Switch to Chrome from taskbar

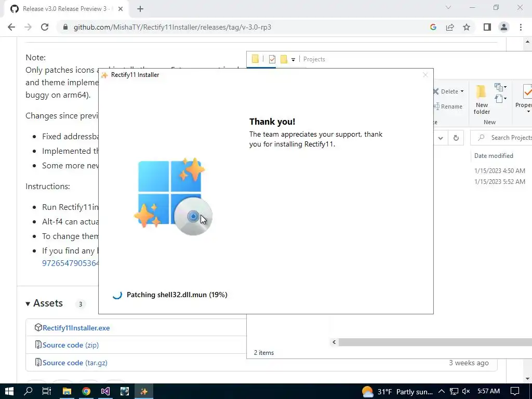click(86, 391)
